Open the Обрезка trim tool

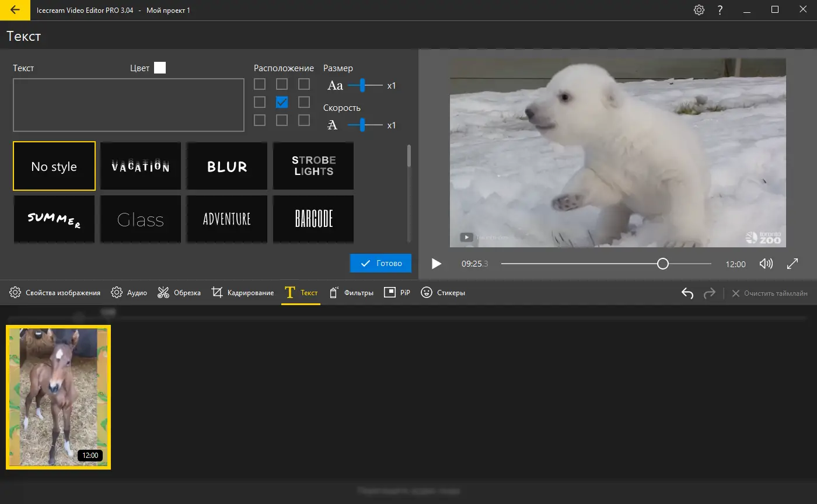point(179,293)
